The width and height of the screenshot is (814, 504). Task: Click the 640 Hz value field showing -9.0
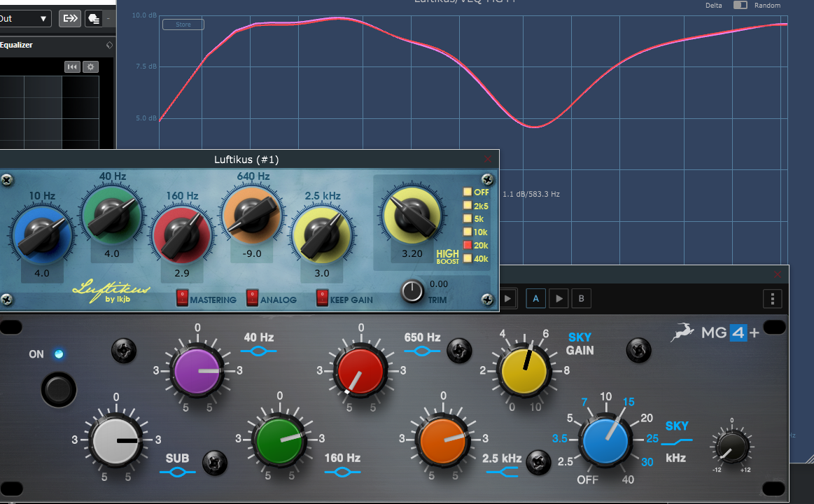pyautogui.click(x=252, y=254)
